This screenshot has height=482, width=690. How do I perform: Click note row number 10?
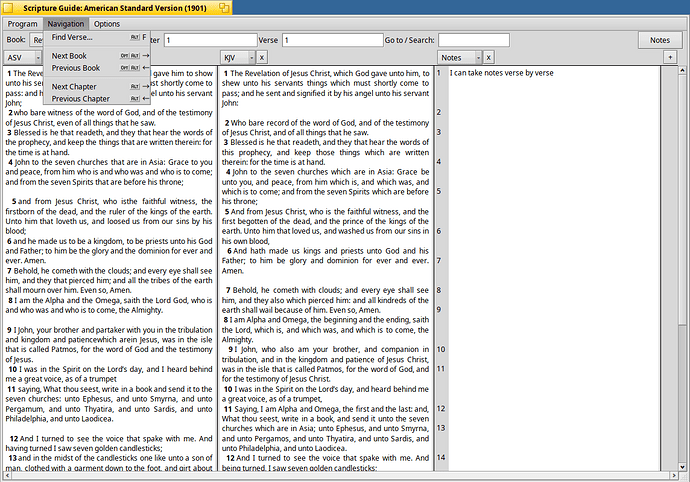441,349
